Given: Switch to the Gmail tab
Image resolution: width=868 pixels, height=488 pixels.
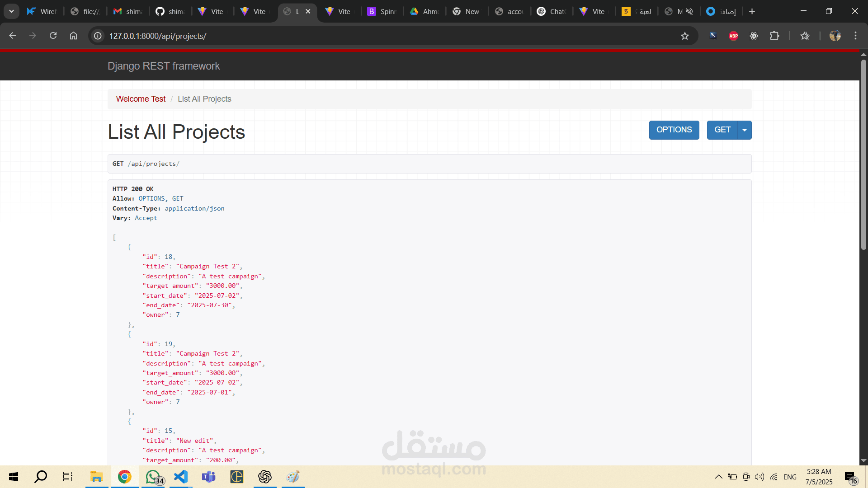Looking at the screenshot, I should click(127, 11).
